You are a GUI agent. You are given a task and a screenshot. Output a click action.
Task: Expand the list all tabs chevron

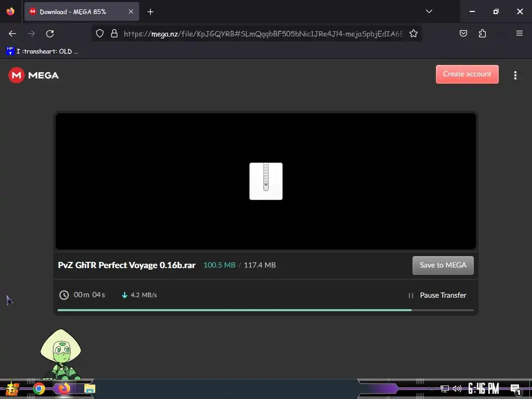pyautogui.click(x=429, y=11)
